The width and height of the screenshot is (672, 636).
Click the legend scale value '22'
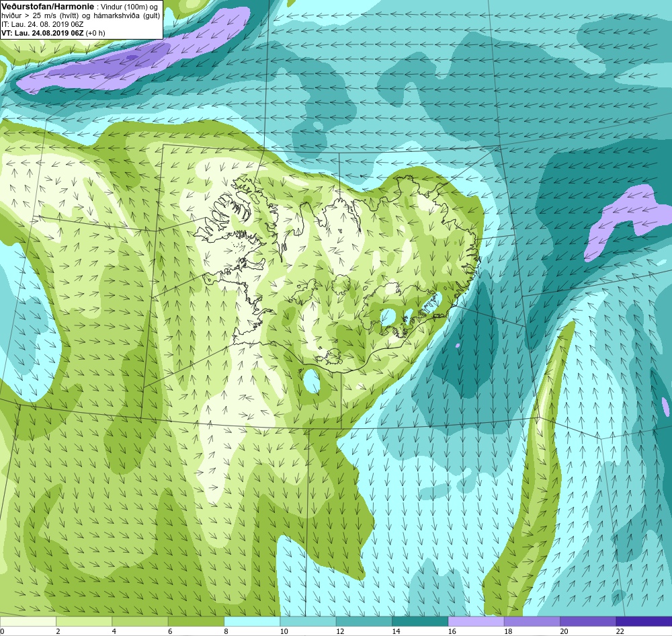coord(620,631)
